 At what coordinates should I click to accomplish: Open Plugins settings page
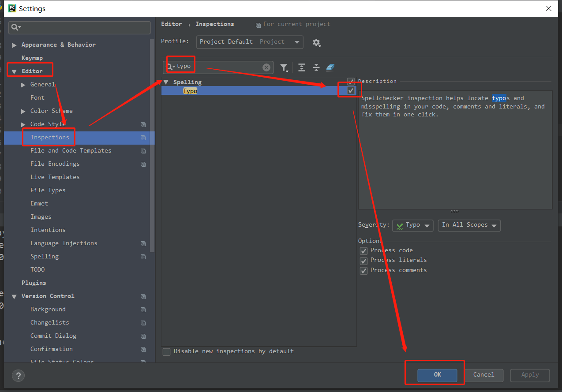click(x=34, y=283)
